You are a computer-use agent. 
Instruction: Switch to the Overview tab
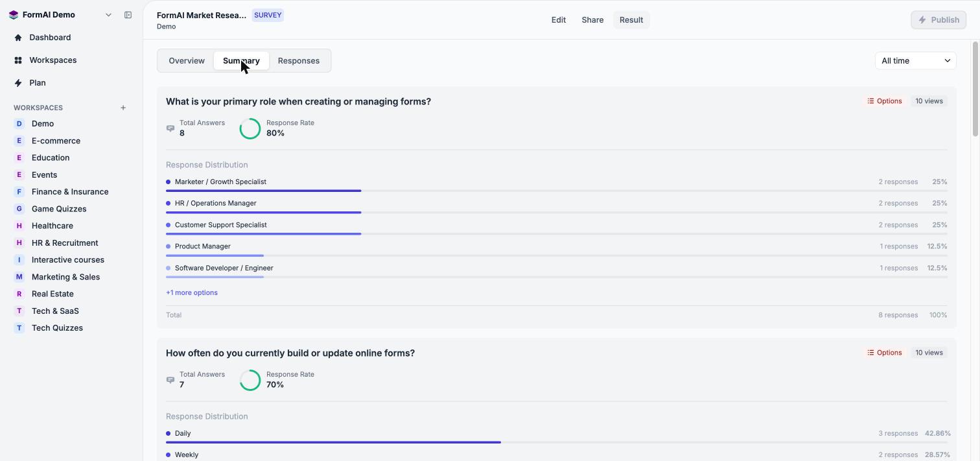click(187, 61)
